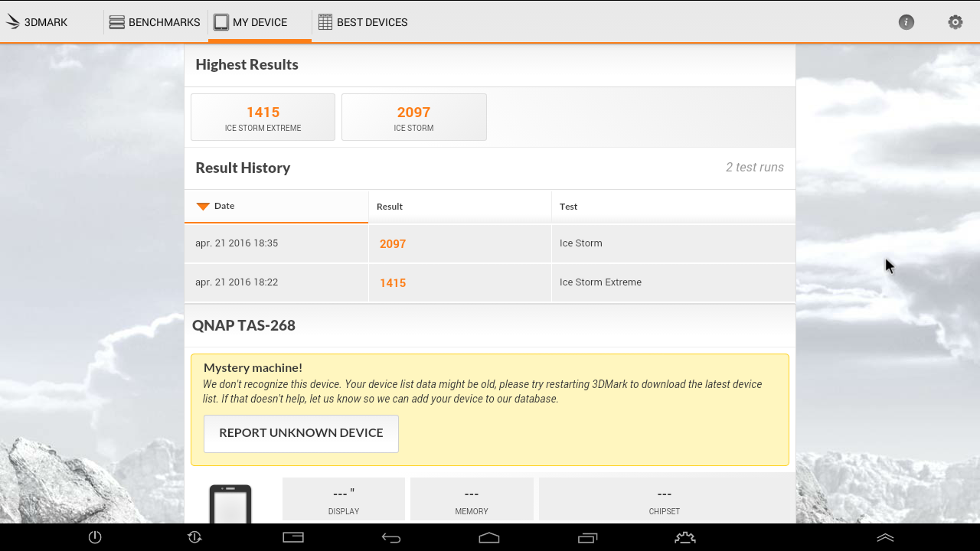
Task: Click the 3DMark logo icon
Action: (13, 22)
